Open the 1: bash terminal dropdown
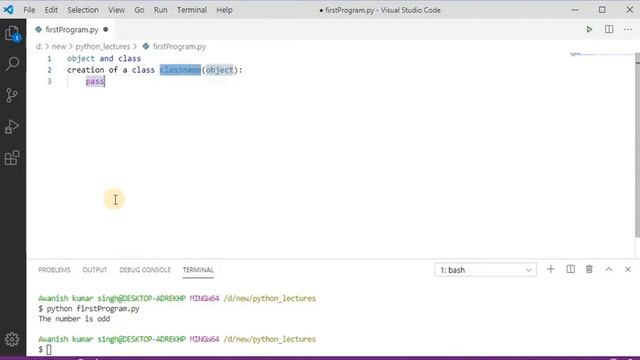Image resolution: width=640 pixels, height=360 pixels. (485, 270)
